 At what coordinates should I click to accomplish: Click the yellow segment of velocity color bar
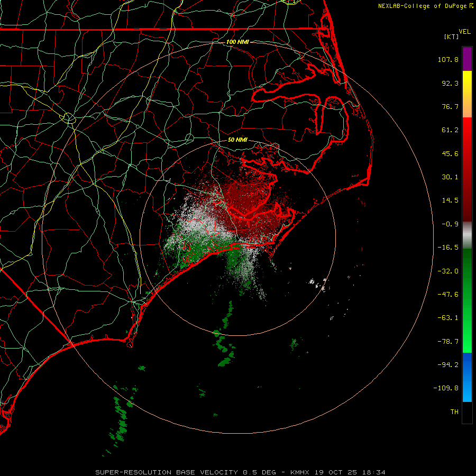467,83
